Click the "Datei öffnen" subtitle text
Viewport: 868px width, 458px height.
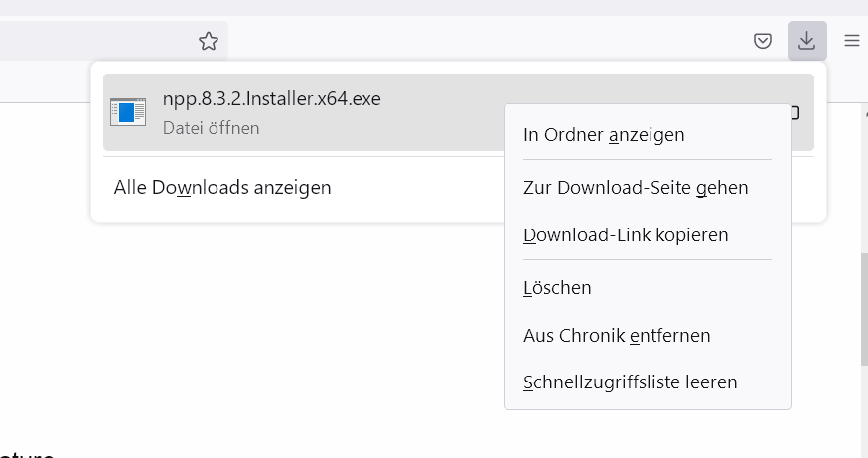point(212,128)
